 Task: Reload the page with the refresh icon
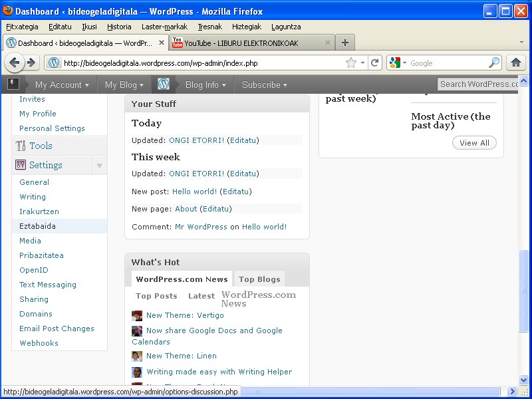pos(374,63)
